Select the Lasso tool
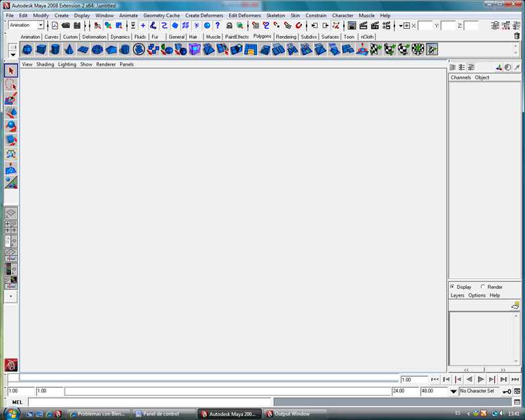525x420 pixels. tap(11, 85)
